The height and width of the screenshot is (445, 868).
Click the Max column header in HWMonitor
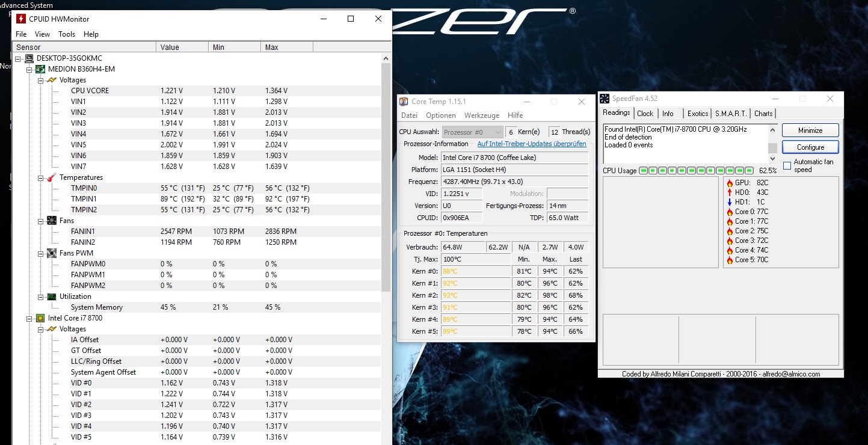287,48
